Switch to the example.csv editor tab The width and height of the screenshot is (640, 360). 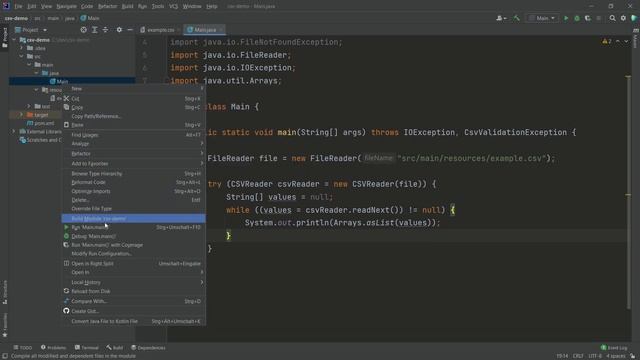(160, 30)
